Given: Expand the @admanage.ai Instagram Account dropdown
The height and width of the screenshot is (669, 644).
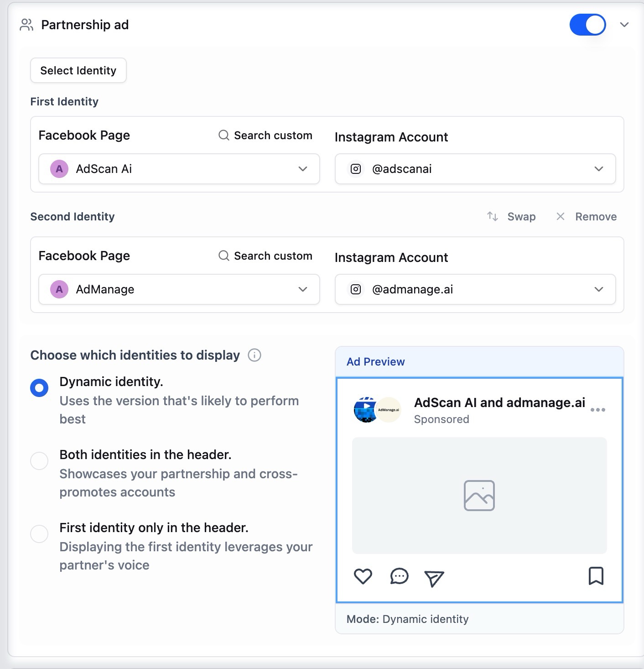Looking at the screenshot, I should coord(599,289).
